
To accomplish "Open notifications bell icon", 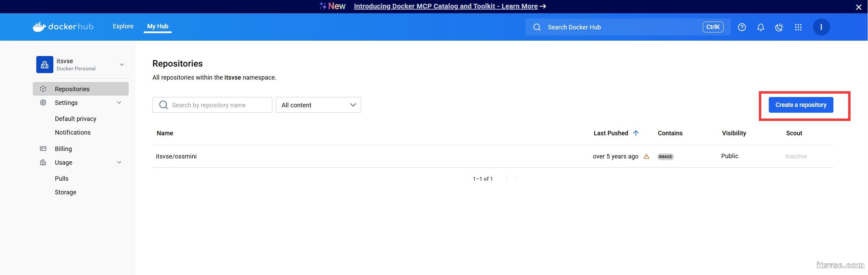I will (761, 27).
